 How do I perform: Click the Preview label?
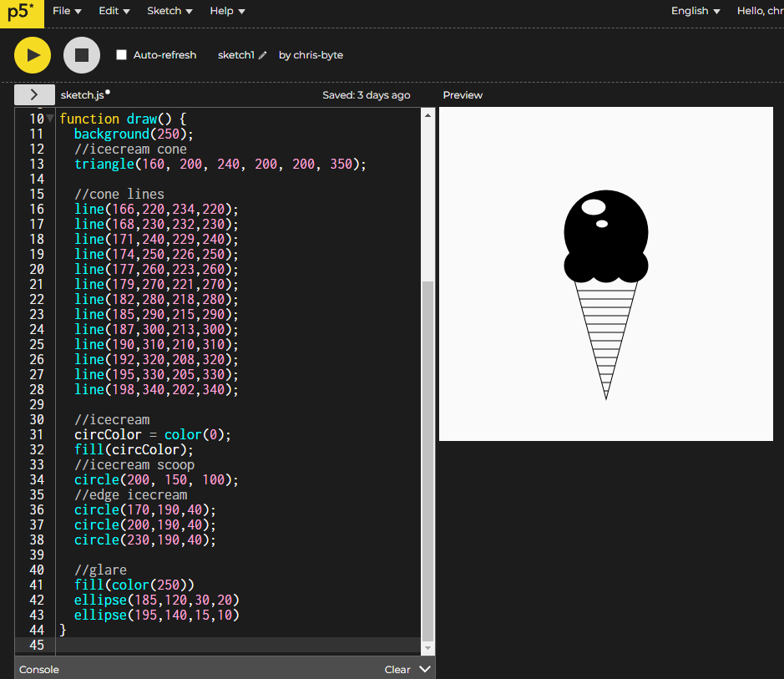pyautogui.click(x=463, y=95)
